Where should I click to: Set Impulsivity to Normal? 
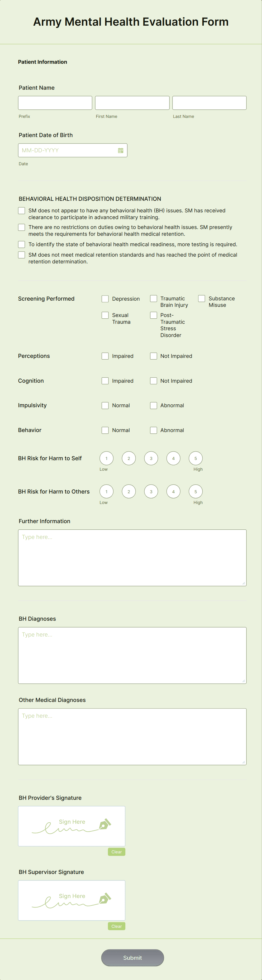105,405
